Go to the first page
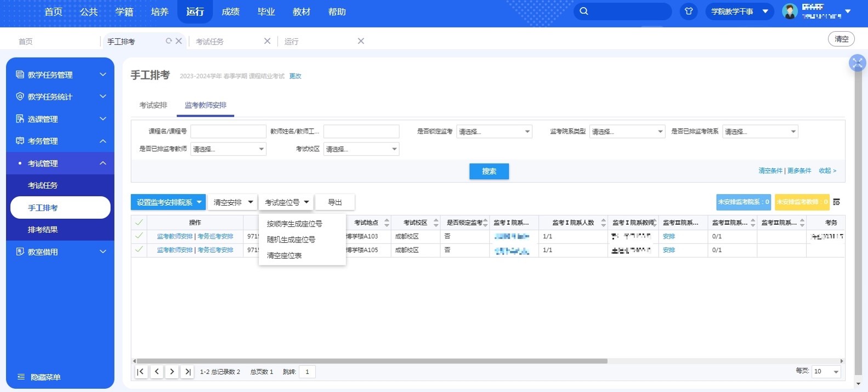The height and width of the screenshot is (392, 868). point(141,372)
